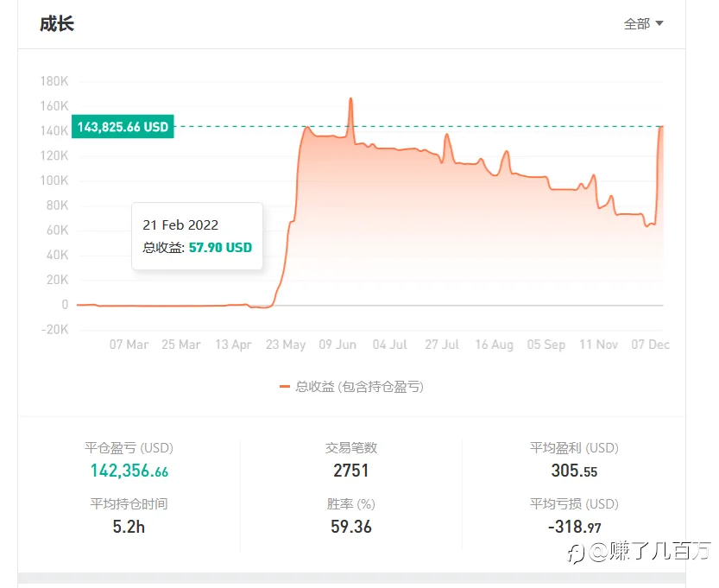Open the 全部 time range dropdown

point(643,23)
